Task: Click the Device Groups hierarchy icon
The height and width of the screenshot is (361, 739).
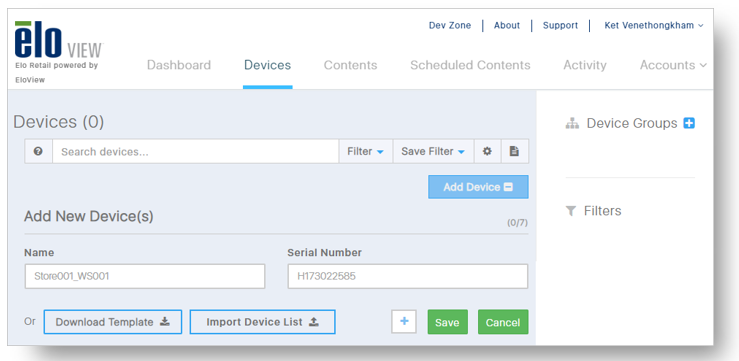Action: click(x=572, y=124)
